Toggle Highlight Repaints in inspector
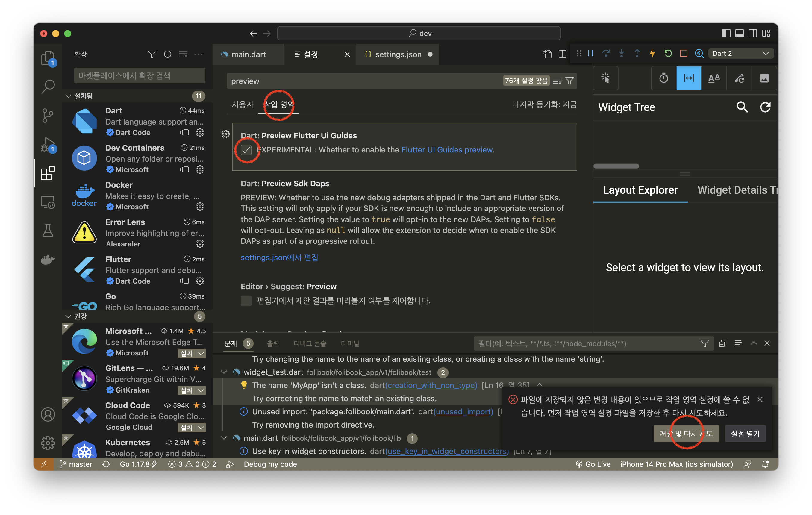Viewport: 812px width, 515px height. [x=739, y=78]
